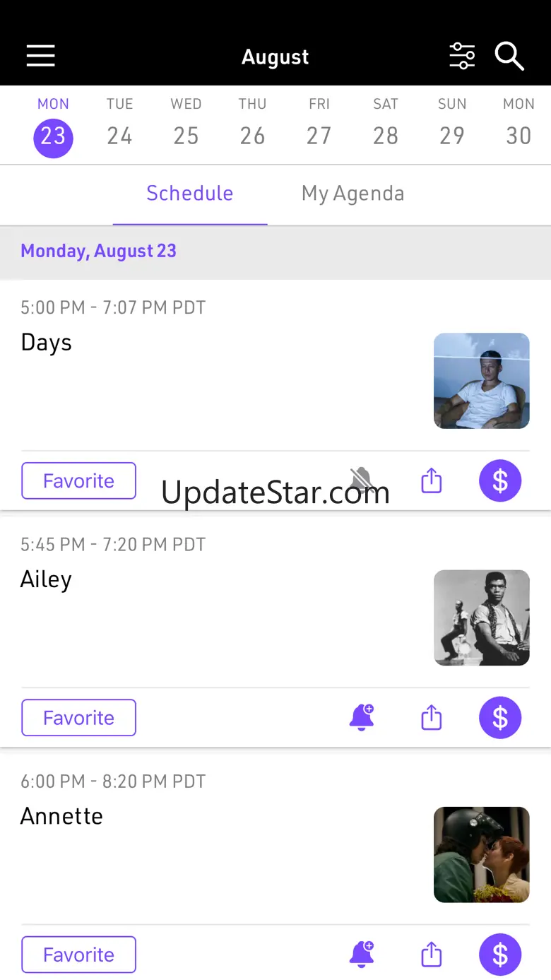Favorite the Ailey film

(x=78, y=718)
